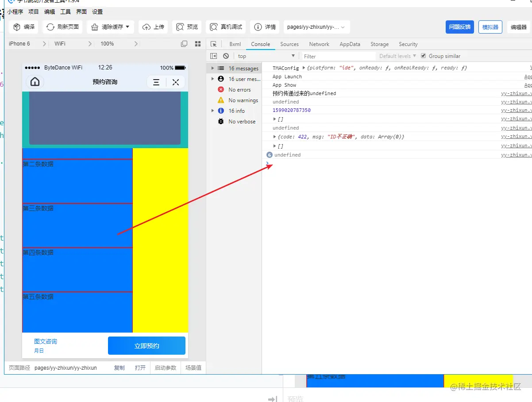Image resolution: width=532 pixels, height=402 pixels.
Task: Tap the 图文咨询 link
Action: [x=46, y=341]
